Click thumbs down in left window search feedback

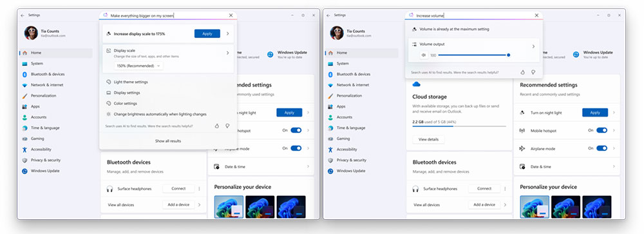click(227, 126)
